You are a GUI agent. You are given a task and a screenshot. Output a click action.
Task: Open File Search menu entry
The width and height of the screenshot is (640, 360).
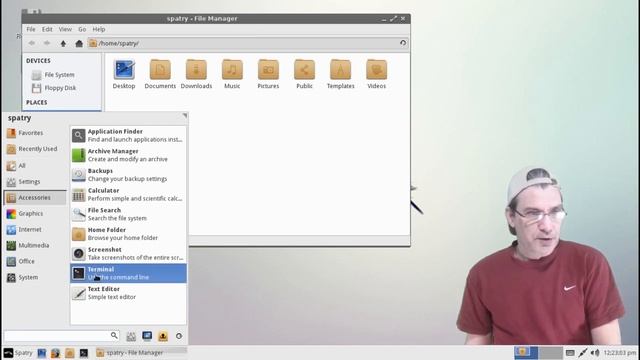(128, 214)
